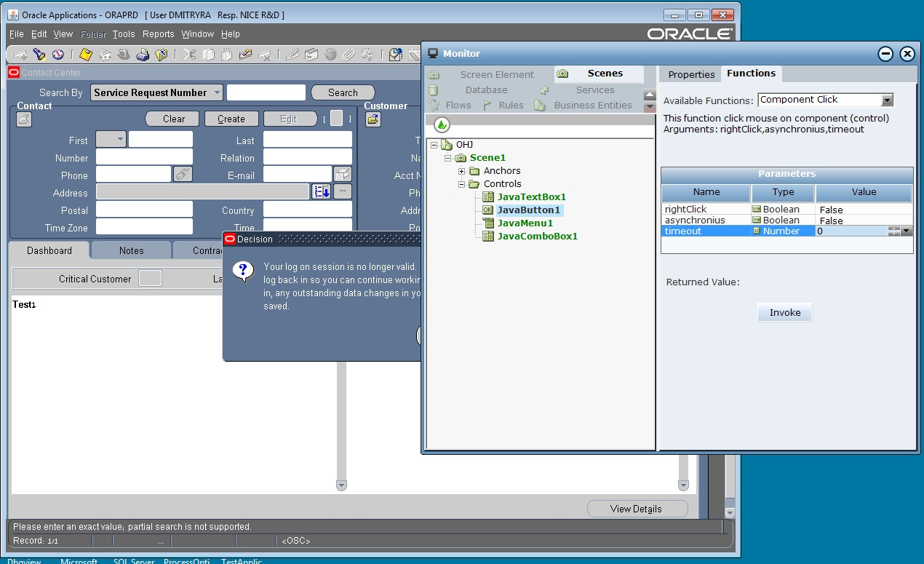Image resolution: width=924 pixels, height=564 pixels.
Task: Click the Postal input field
Action: tap(144, 210)
